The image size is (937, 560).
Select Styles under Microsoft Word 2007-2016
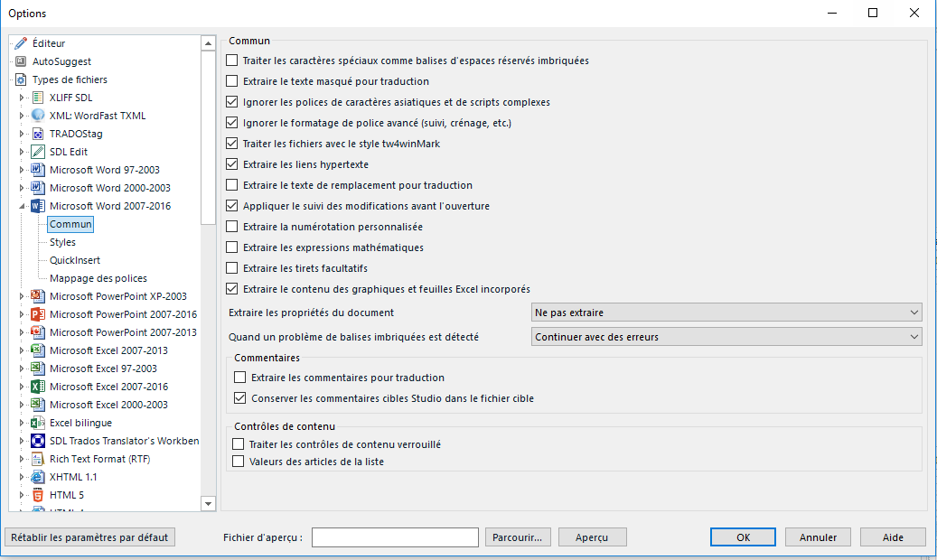[62, 242]
